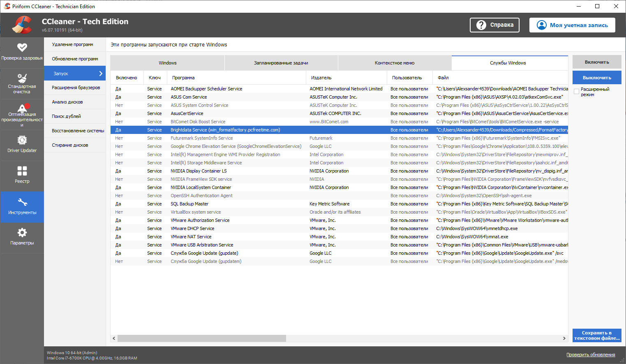Select the Tools wrench icon
The height and width of the screenshot is (364, 626).
22,202
